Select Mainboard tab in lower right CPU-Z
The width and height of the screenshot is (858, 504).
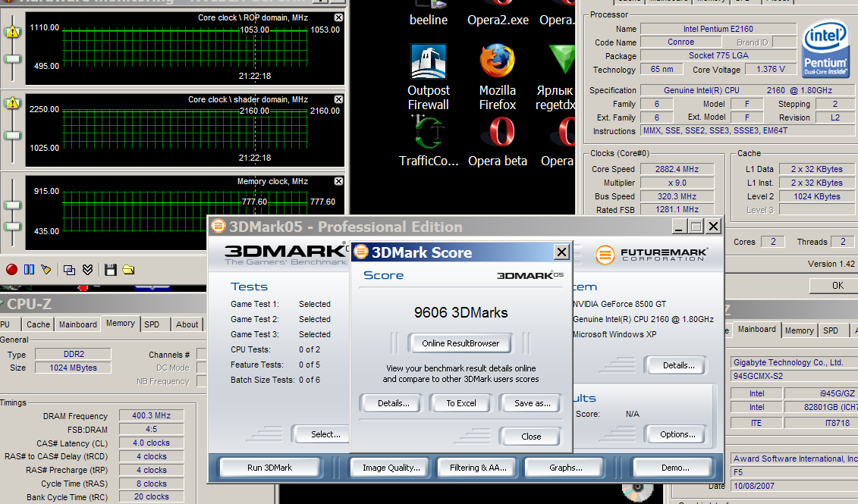coord(757,329)
